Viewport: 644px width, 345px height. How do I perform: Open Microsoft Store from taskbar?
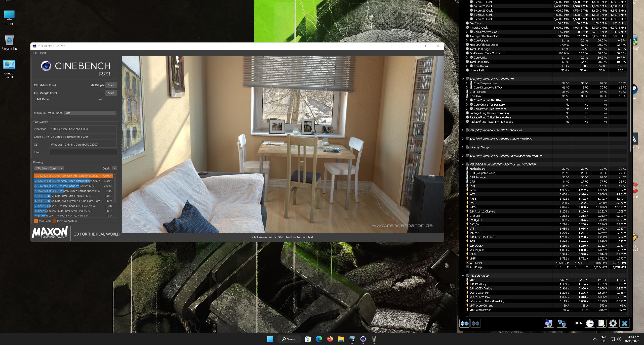click(308, 339)
